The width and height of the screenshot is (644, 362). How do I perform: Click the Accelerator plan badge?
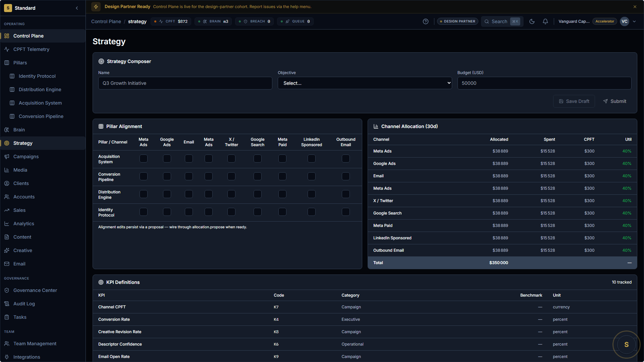click(605, 21)
